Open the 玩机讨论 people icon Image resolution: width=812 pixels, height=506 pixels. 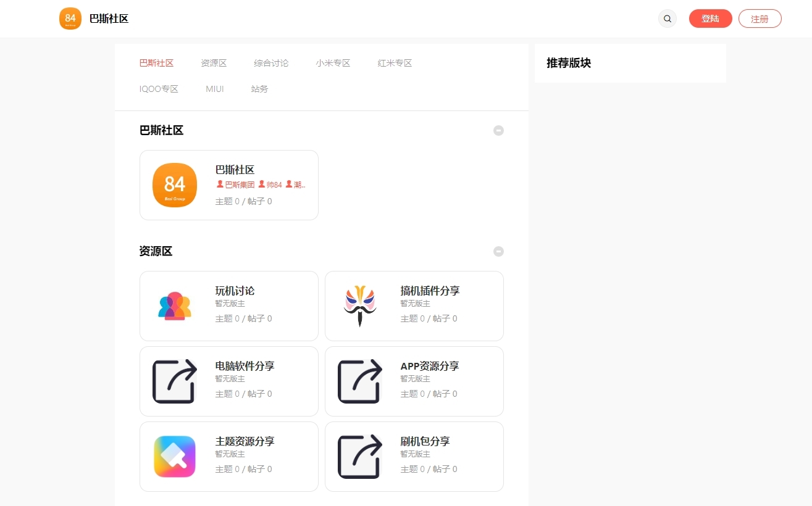tap(175, 306)
